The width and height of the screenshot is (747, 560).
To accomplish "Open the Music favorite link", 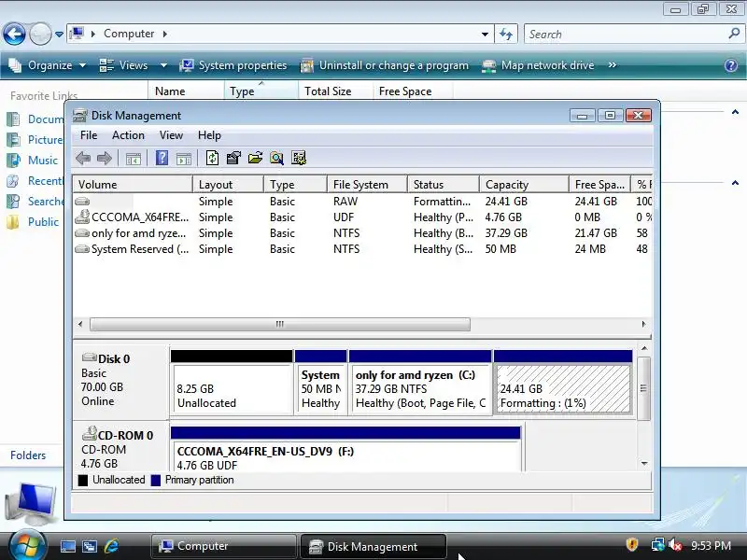I will (x=33, y=160).
